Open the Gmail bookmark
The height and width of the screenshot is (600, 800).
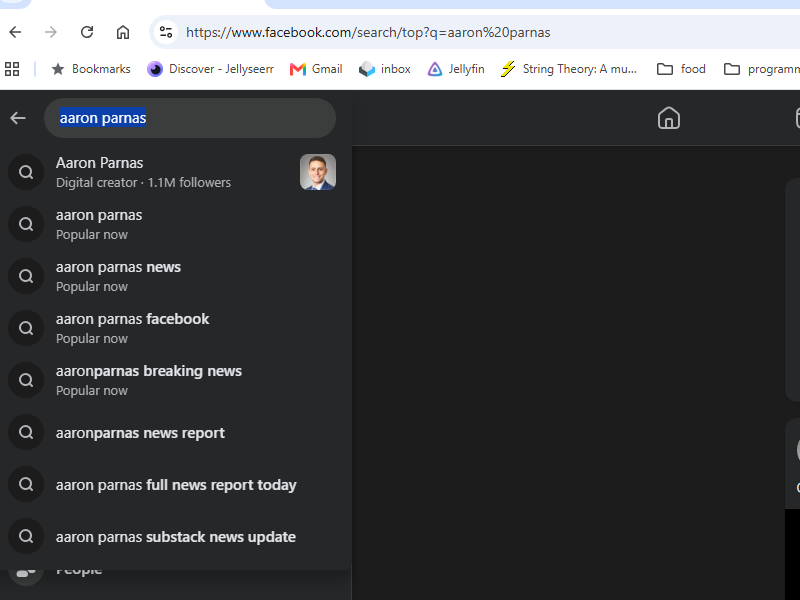click(x=316, y=69)
